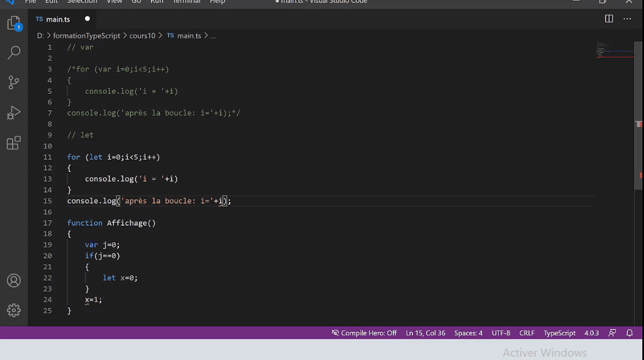Open notifications via bell icon
The image size is (644, 360).
coord(629,333)
